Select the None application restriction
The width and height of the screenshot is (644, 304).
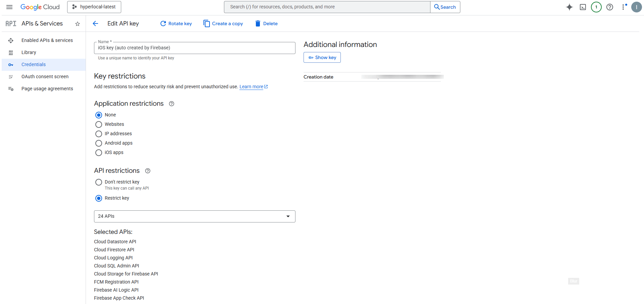(x=99, y=115)
